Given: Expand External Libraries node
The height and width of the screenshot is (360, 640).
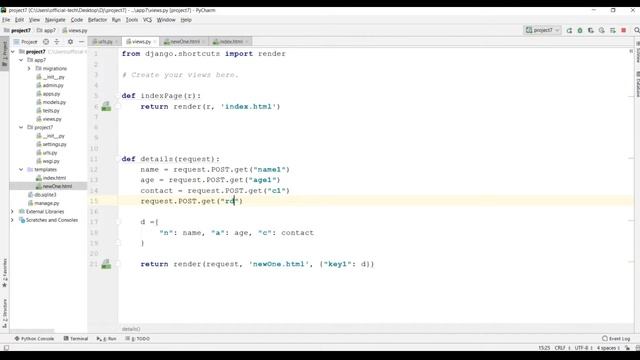Looking at the screenshot, I should tap(12, 211).
